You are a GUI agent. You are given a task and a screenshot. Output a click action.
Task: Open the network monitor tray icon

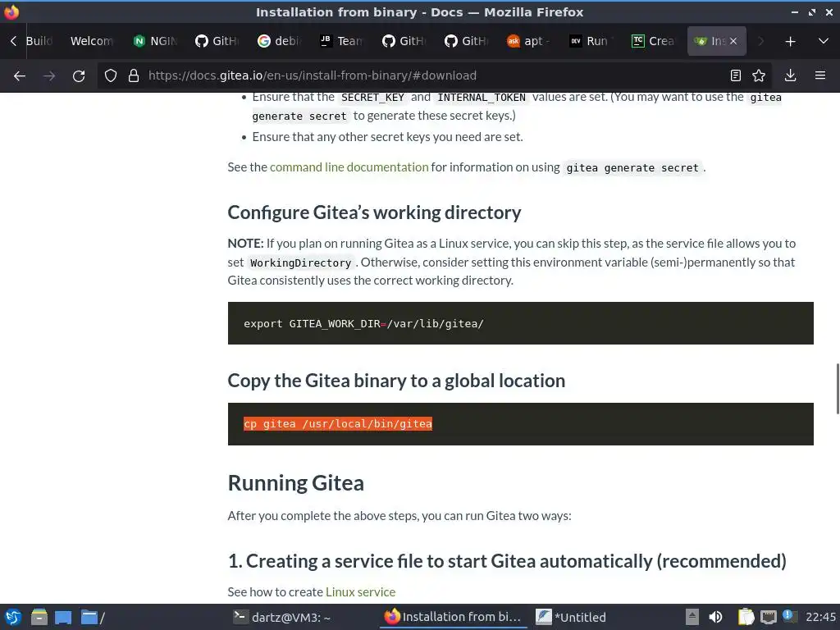(x=768, y=617)
